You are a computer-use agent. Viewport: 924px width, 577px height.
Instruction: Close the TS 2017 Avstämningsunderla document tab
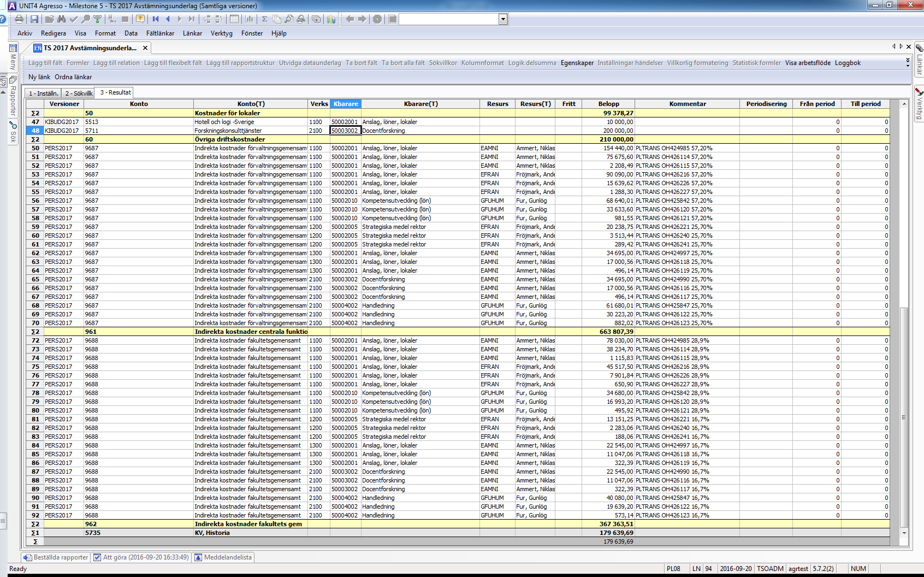145,48
